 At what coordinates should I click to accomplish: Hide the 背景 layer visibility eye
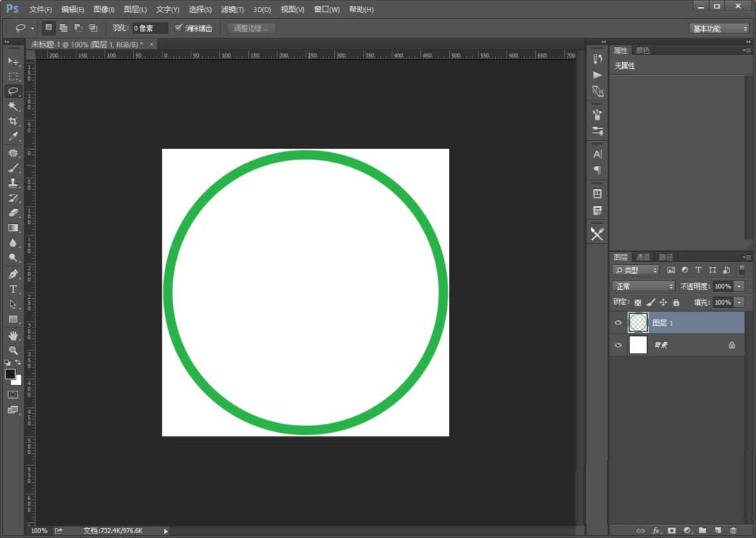618,344
